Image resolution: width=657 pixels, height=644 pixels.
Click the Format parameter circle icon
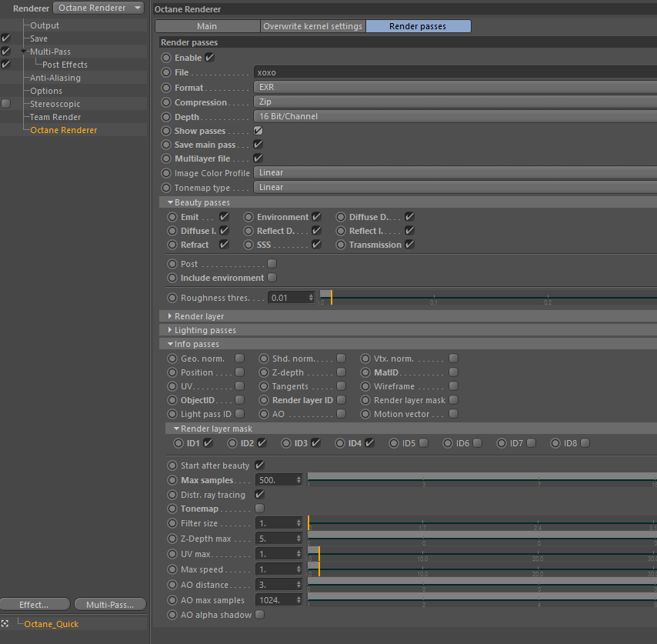(166, 88)
